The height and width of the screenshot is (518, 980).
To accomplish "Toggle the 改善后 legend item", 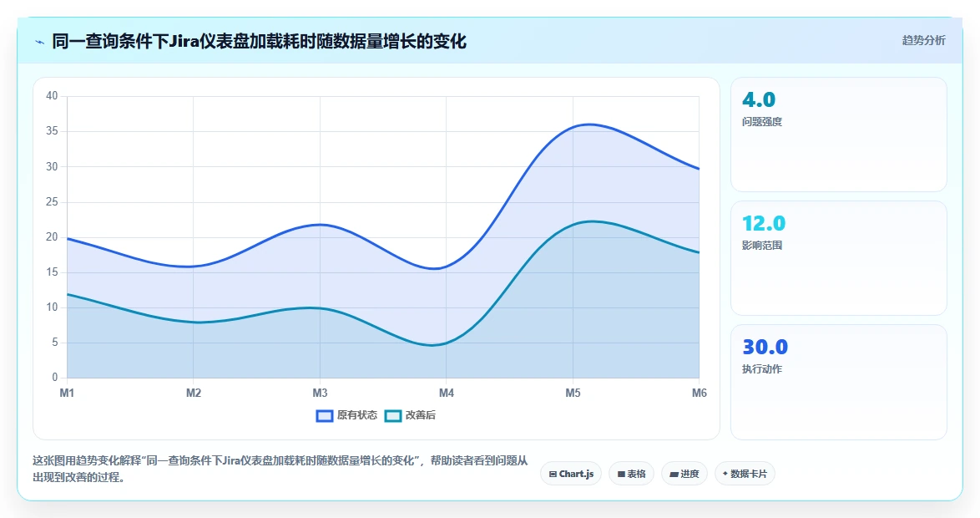I will [x=410, y=415].
